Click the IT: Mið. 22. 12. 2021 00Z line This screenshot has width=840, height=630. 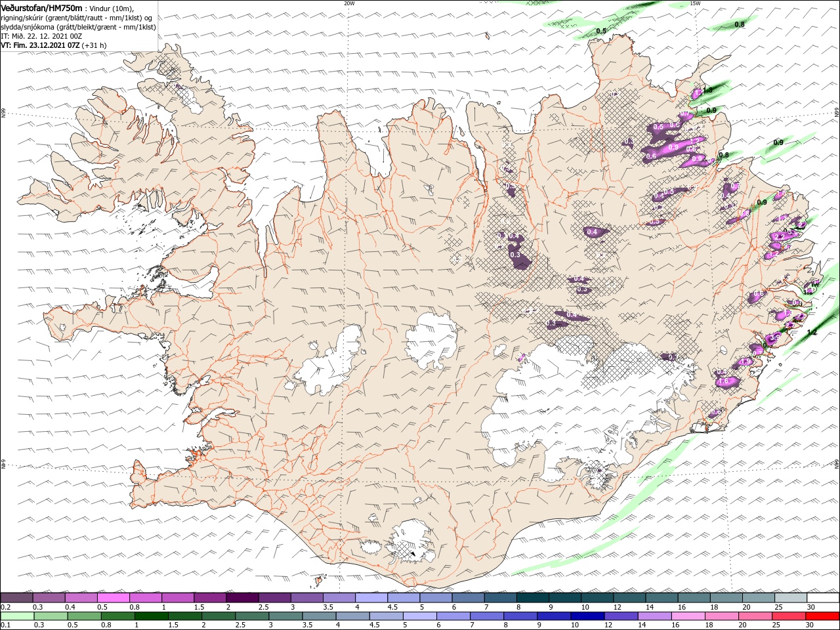(41, 36)
